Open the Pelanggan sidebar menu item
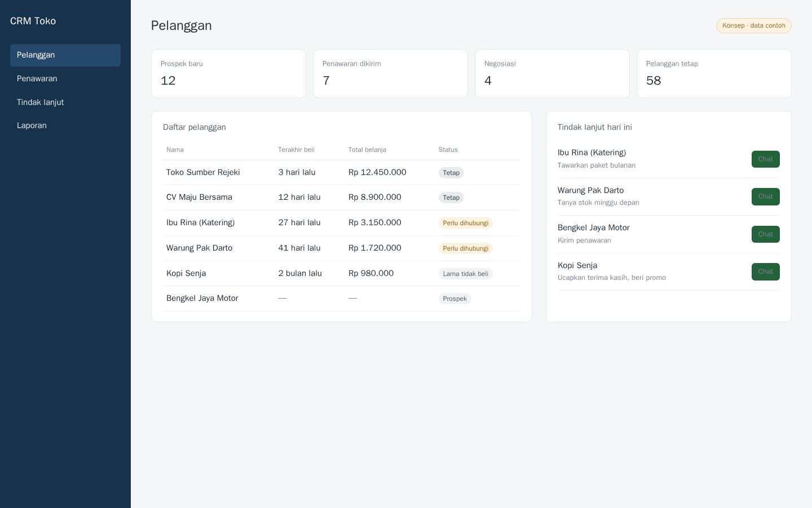 [x=65, y=55]
